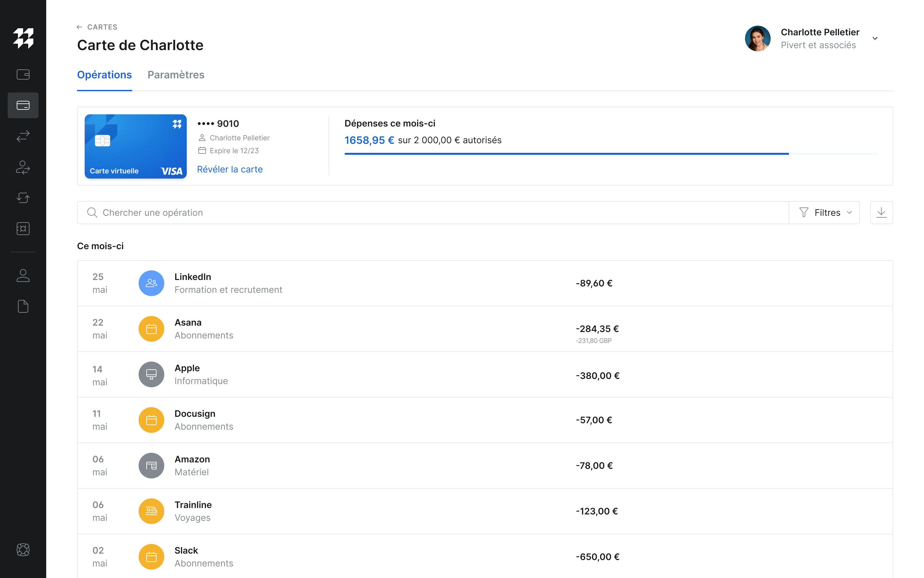924x578 pixels.
Task: Open the Docusign transaction row
Action: point(485,420)
